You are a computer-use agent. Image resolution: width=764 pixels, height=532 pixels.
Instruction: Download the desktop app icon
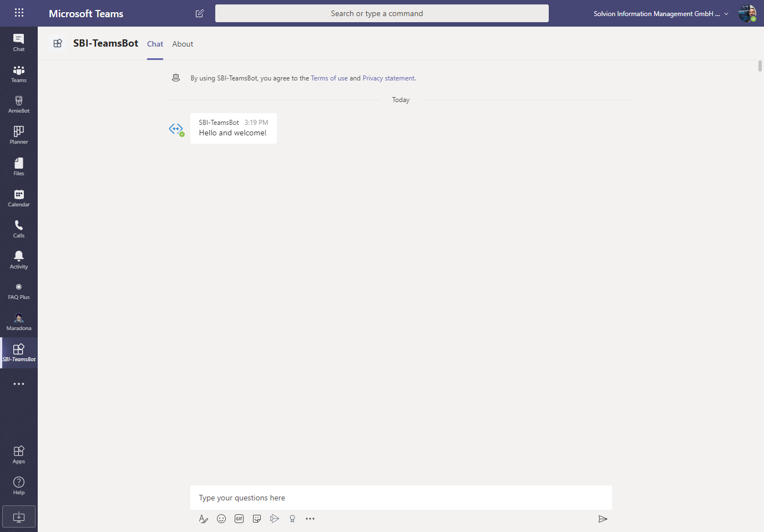point(19,516)
